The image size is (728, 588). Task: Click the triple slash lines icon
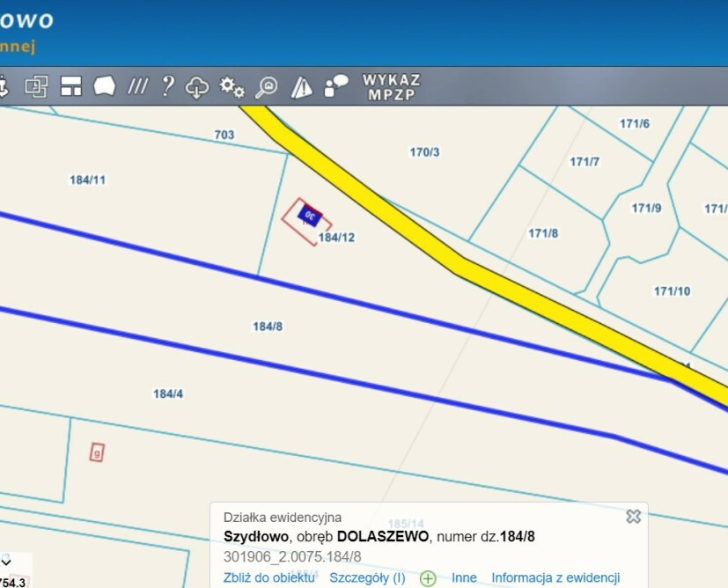click(137, 86)
